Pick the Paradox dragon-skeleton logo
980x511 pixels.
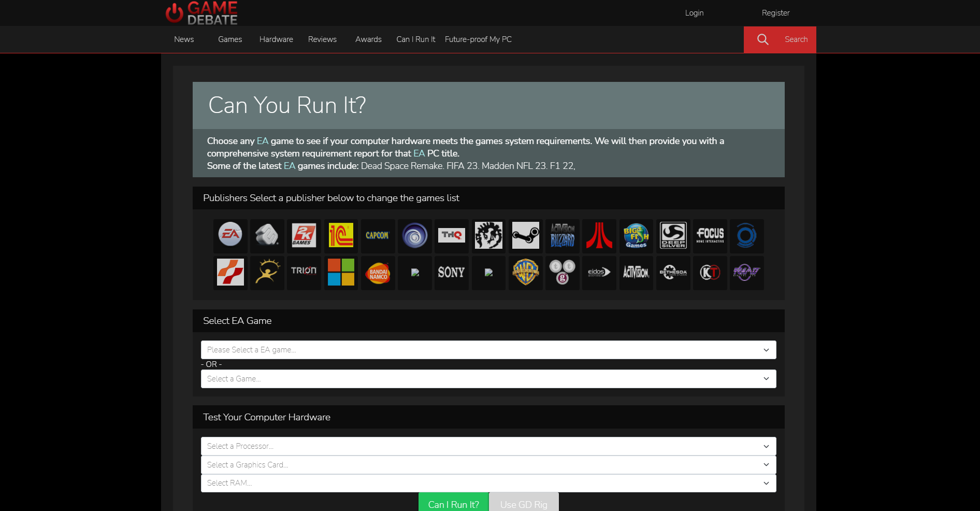click(x=488, y=235)
